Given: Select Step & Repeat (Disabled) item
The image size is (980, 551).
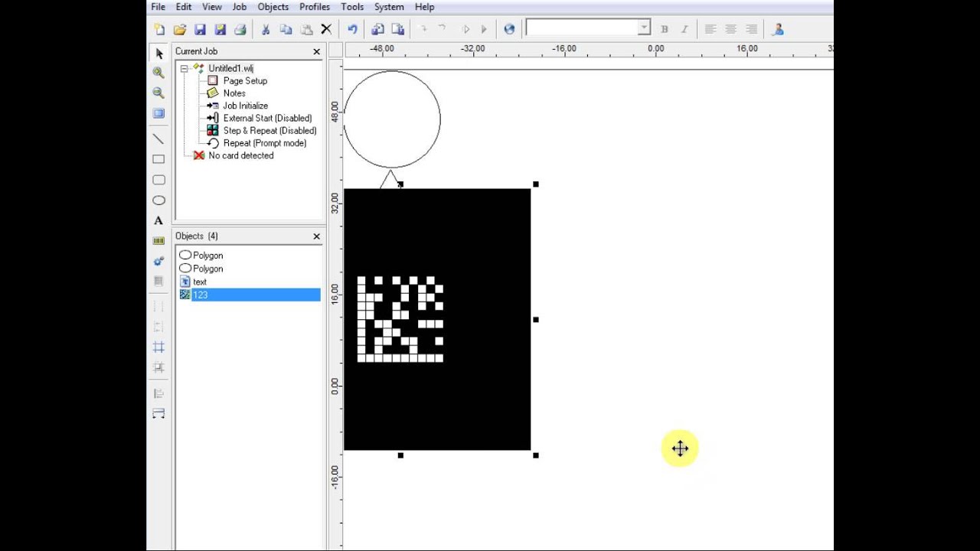Looking at the screenshot, I should coord(269,130).
